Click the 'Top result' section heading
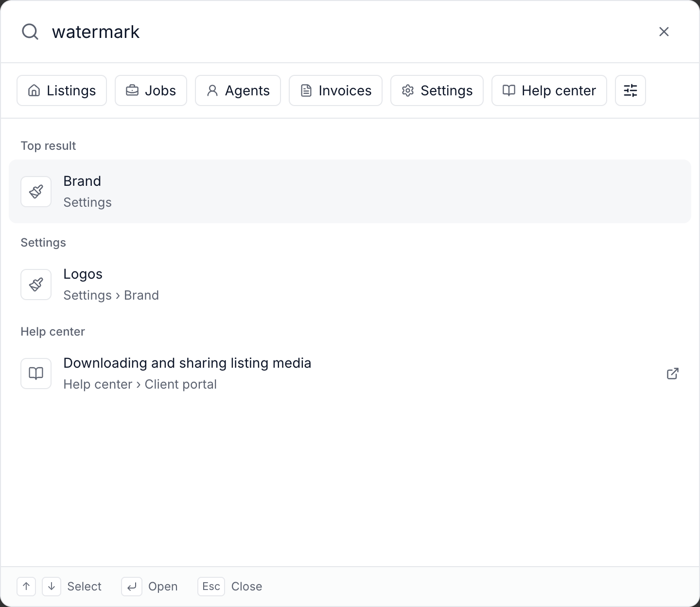Viewport: 700px width, 607px height. pos(48,146)
